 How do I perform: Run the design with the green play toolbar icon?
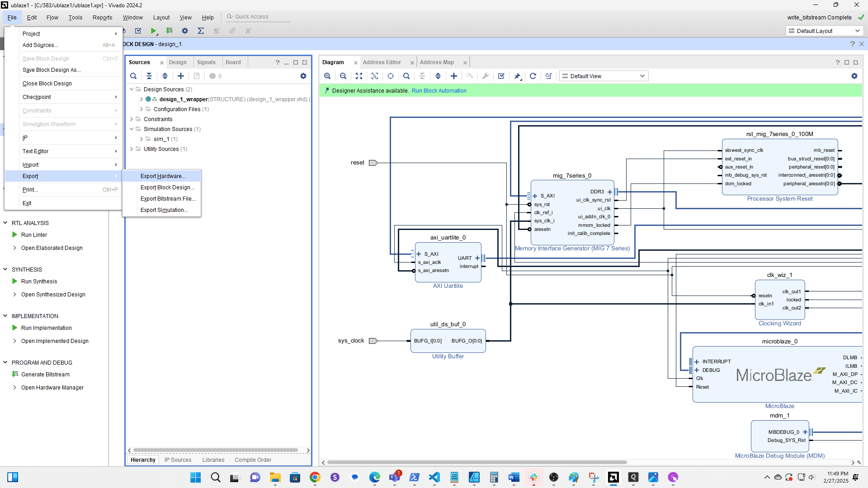pyautogui.click(x=154, y=31)
